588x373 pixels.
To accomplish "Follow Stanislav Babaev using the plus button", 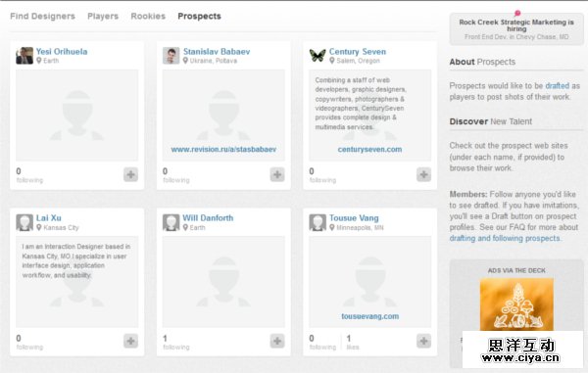I will pyautogui.click(x=277, y=174).
